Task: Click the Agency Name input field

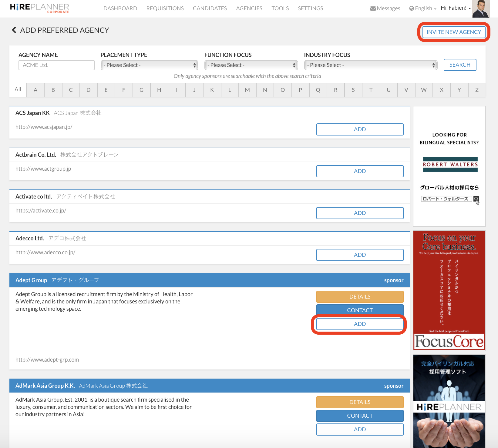Action: tap(56, 65)
